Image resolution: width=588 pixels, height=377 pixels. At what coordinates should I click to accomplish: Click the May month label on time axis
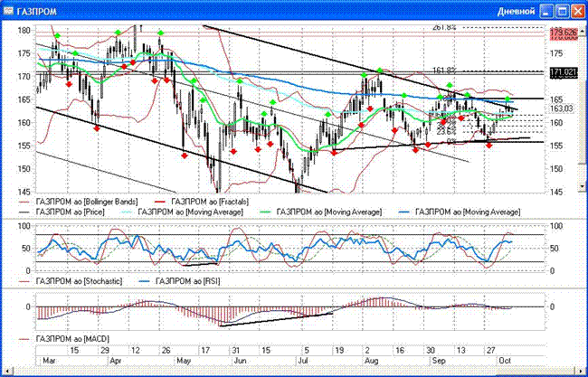(x=184, y=361)
